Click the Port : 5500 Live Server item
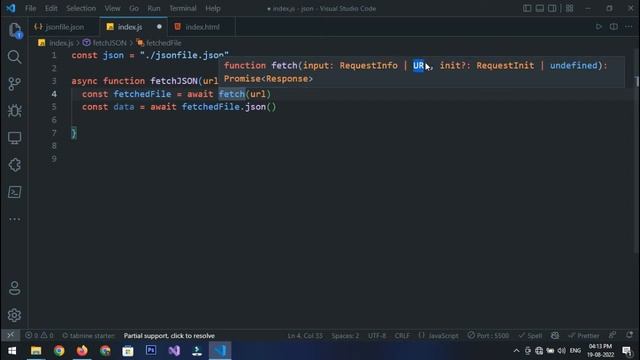The image size is (640, 360). coord(488,336)
